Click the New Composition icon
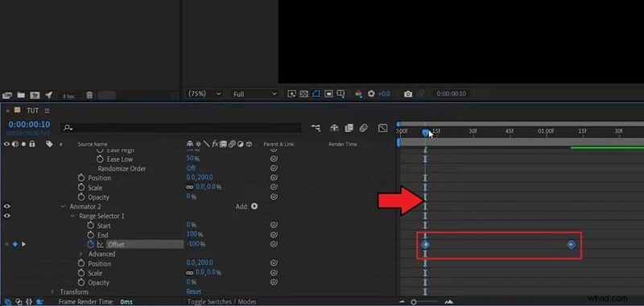 pyautogui.click(x=35, y=95)
